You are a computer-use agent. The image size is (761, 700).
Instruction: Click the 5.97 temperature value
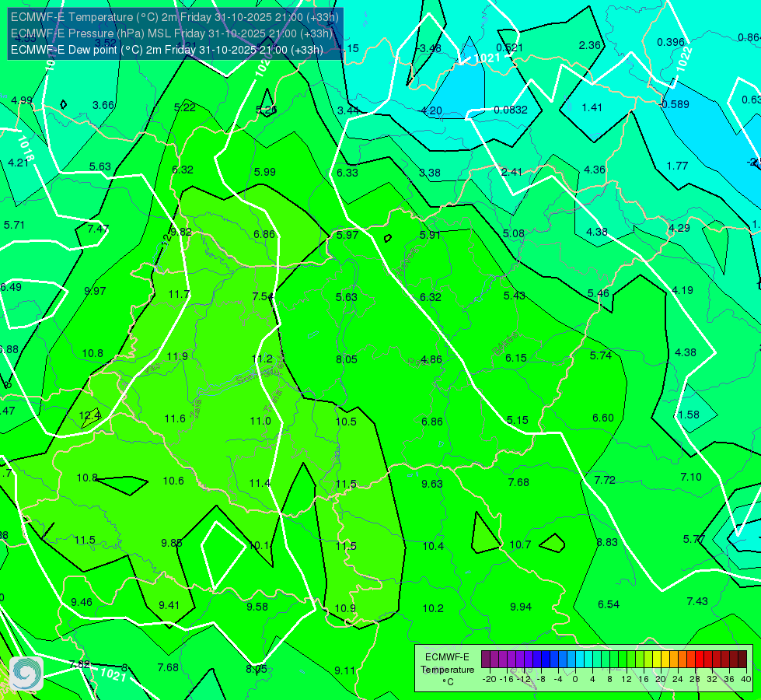(347, 235)
